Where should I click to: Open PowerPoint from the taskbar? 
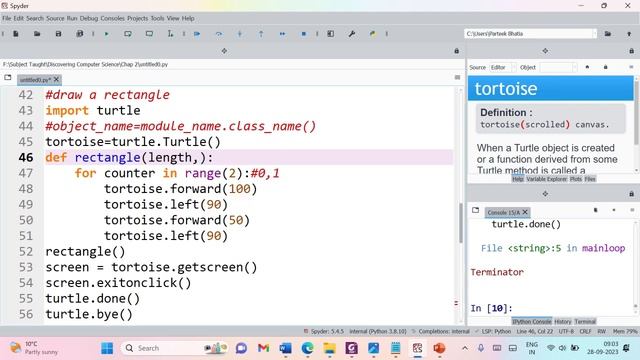point(439,348)
